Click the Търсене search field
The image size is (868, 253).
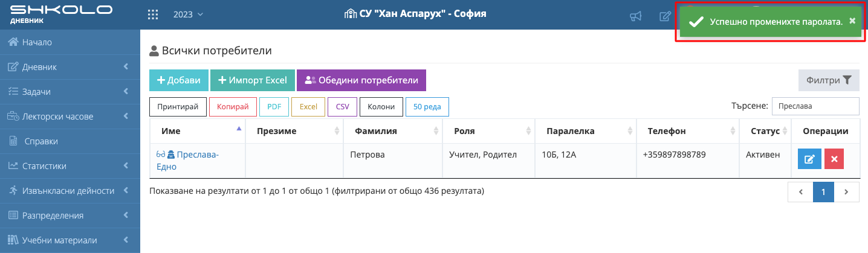(815, 106)
